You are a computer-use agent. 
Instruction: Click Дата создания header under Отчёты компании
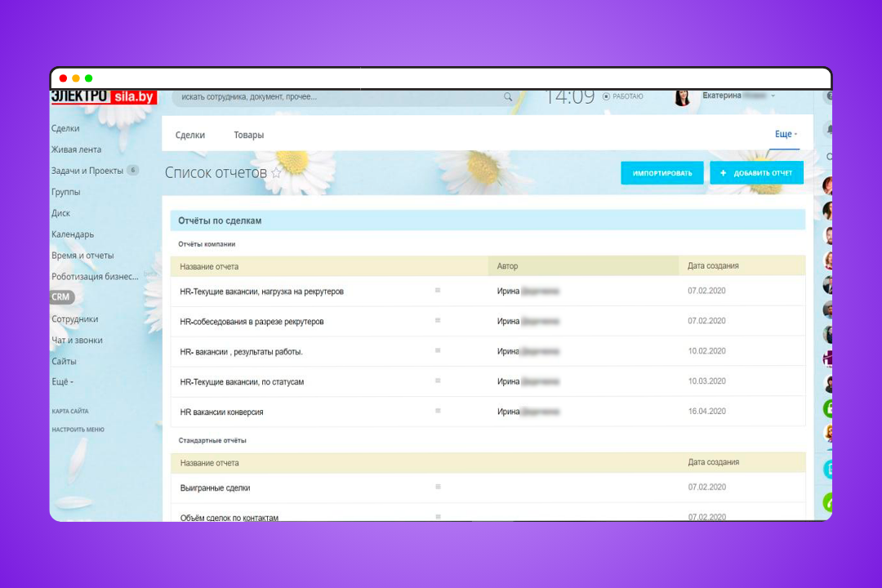[x=713, y=265]
